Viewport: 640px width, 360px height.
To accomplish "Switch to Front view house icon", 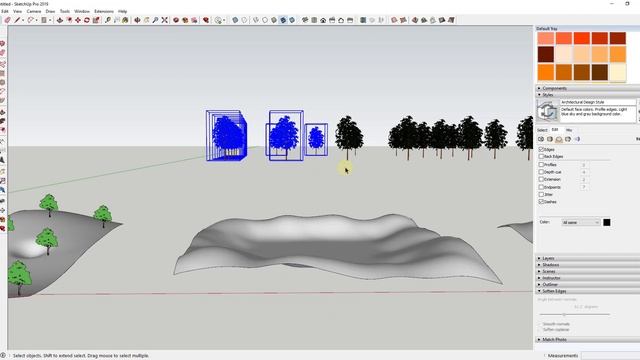I will coord(323,20).
